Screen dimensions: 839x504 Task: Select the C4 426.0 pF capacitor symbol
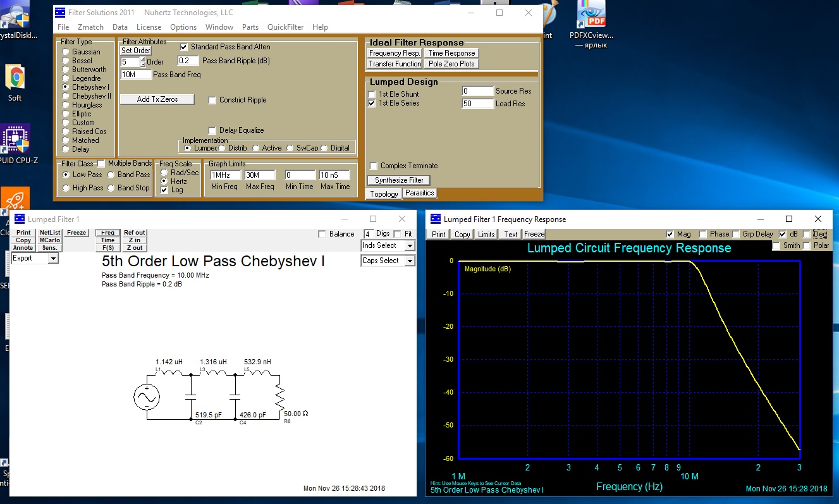click(x=235, y=397)
